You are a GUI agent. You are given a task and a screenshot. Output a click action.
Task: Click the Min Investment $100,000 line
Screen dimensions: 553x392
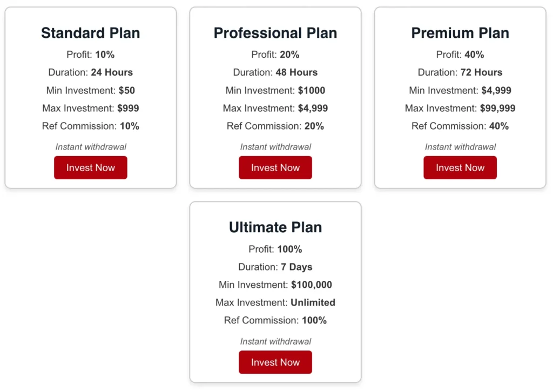275,285
